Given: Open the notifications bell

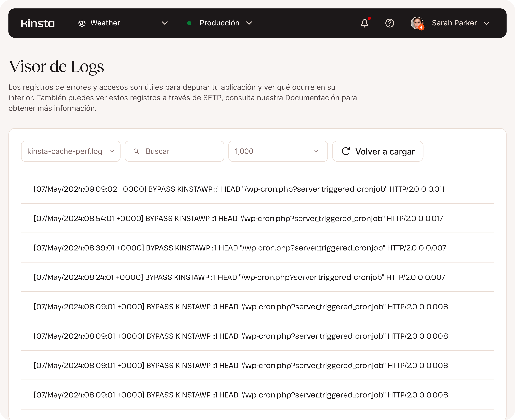Looking at the screenshot, I should click(x=364, y=23).
